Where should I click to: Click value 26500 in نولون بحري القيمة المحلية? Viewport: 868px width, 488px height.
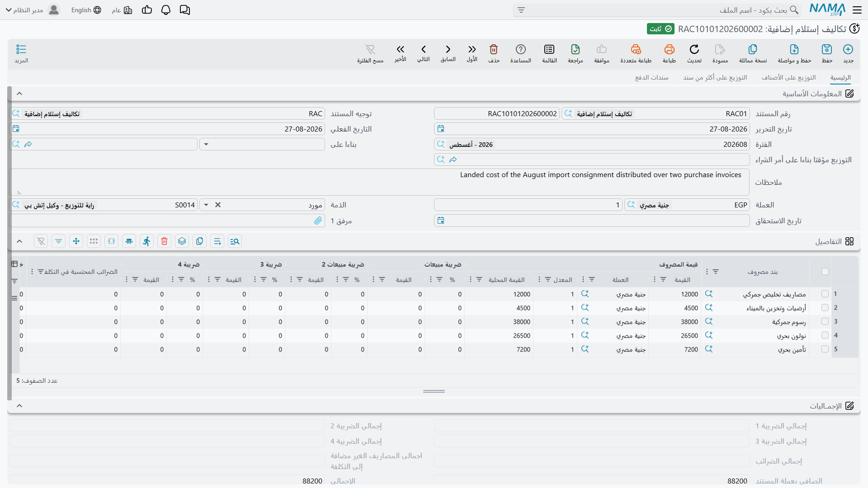pos(522,336)
